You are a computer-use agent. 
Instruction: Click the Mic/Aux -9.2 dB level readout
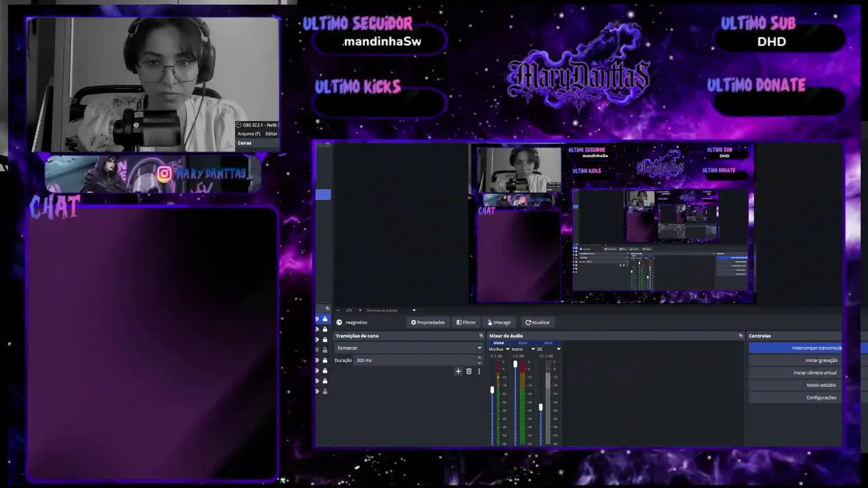click(496, 356)
